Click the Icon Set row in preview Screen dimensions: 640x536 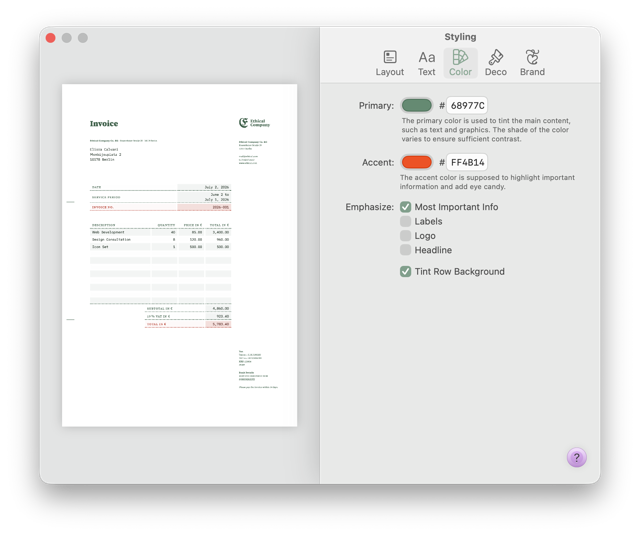pos(160,247)
